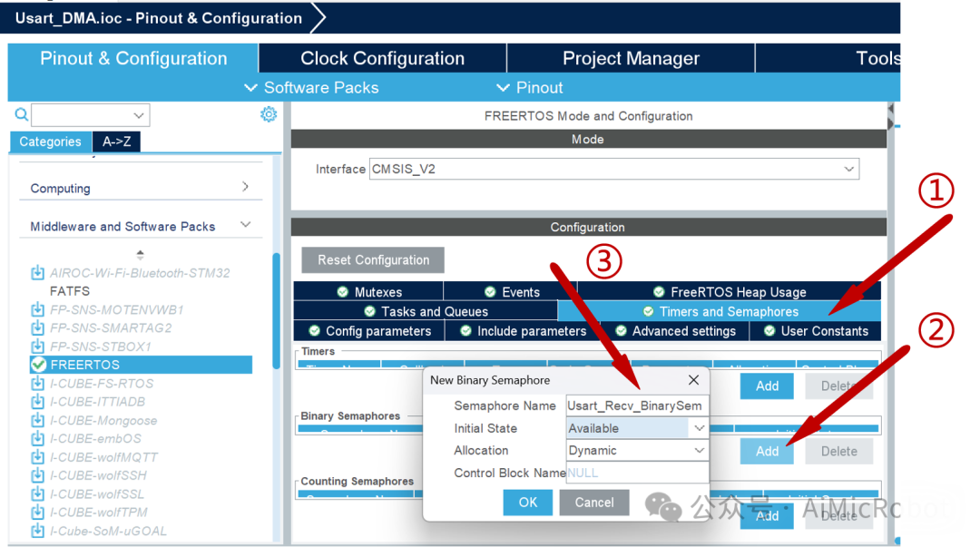Open the Tasks and Queues tab
980x547 pixels.
(x=426, y=311)
